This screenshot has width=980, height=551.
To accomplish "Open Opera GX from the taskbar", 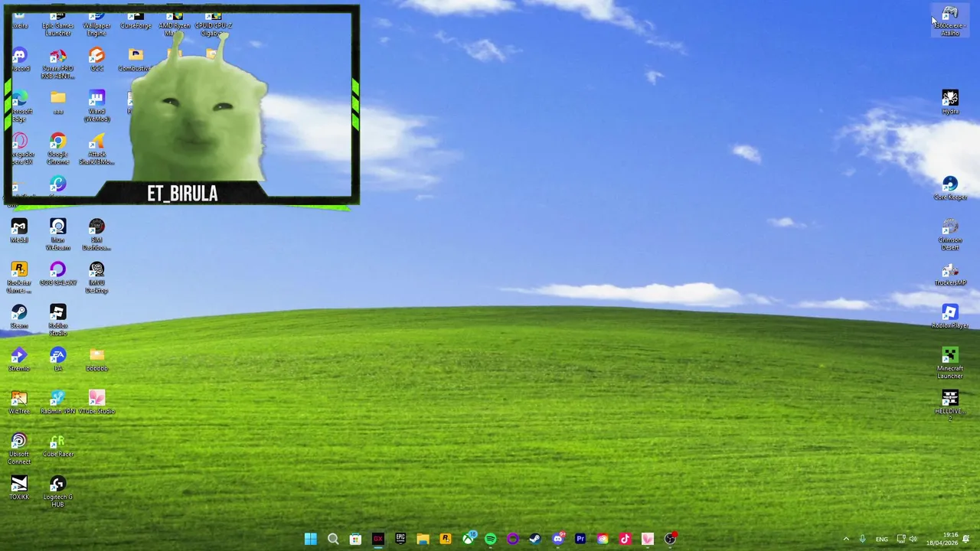I will (377, 539).
